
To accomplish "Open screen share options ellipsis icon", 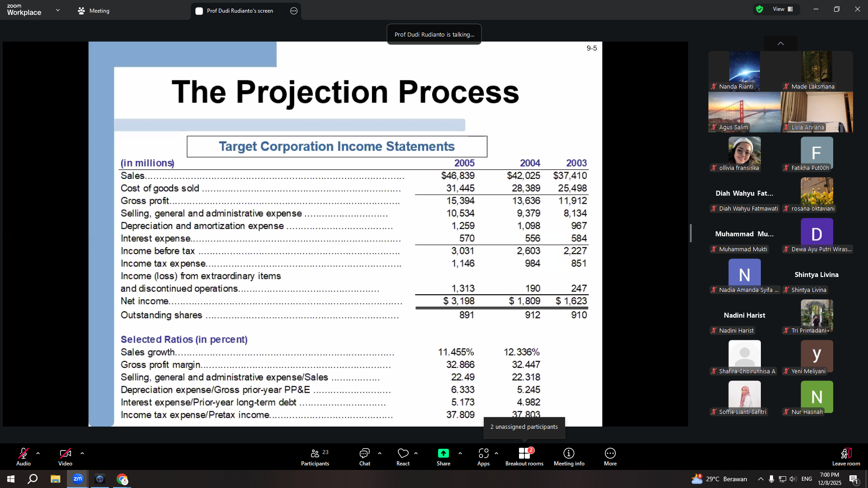I will coord(294,11).
